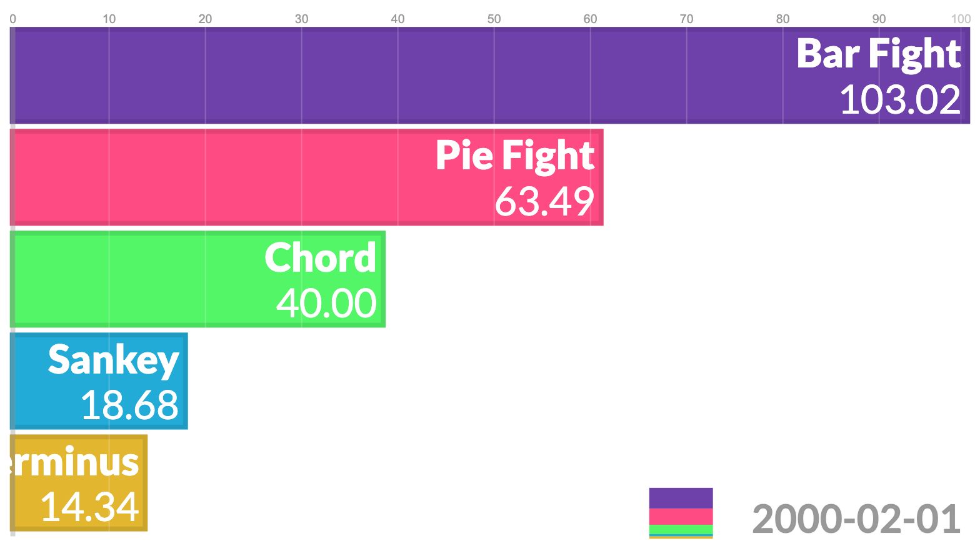Click the green segment in mini stacked legend
980x551 pixels.
coord(681,530)
